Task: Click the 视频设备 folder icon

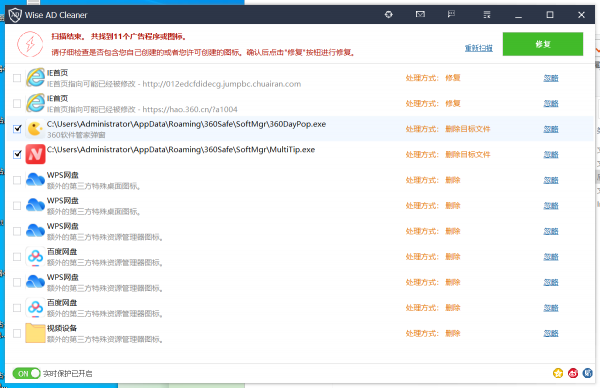Action: [x=35, y=333]
